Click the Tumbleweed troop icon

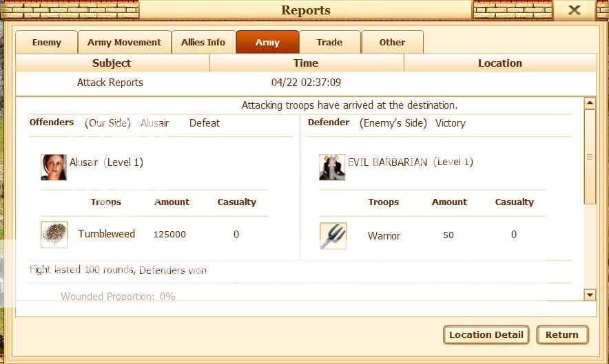point(54,235)
